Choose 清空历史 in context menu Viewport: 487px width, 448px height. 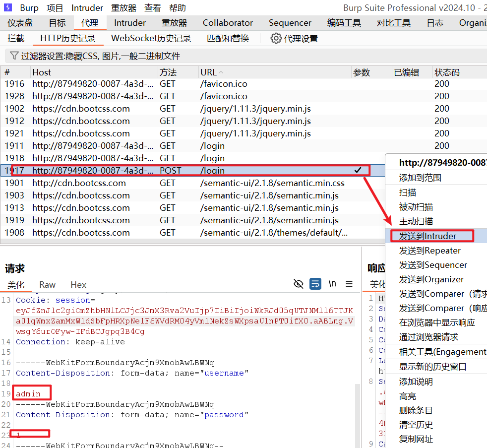coord(436,425)
